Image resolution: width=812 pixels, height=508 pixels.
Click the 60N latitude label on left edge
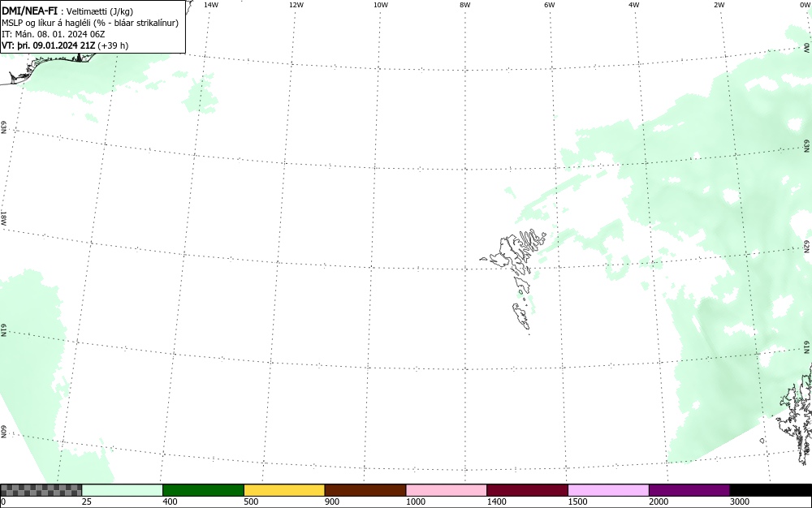tap(3, 432)
